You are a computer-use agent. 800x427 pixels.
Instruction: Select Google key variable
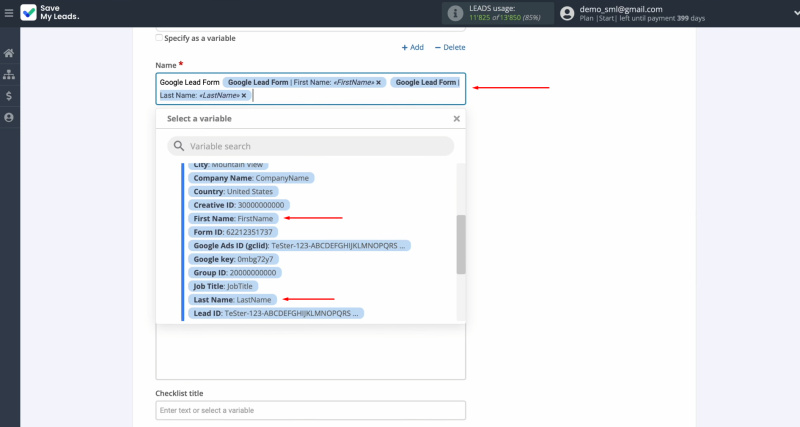[233, 259]
